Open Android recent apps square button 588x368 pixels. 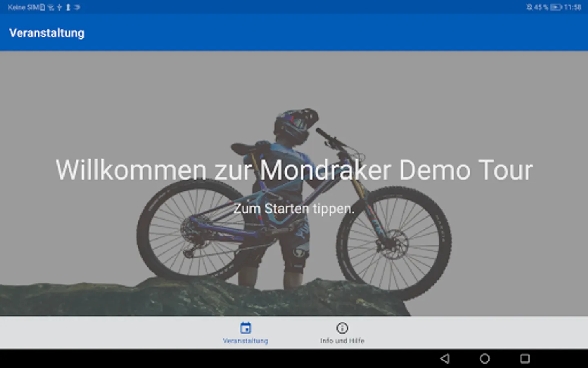525,359
